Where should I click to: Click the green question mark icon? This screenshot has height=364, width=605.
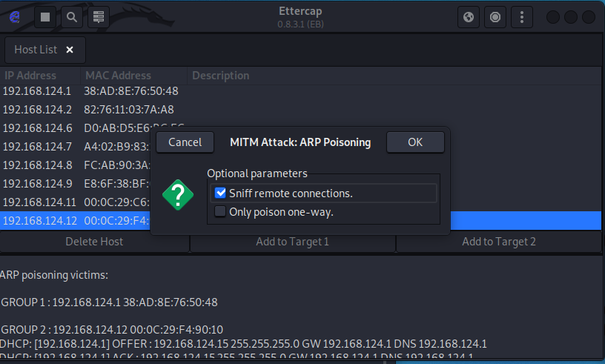click(x=177, y=194)
